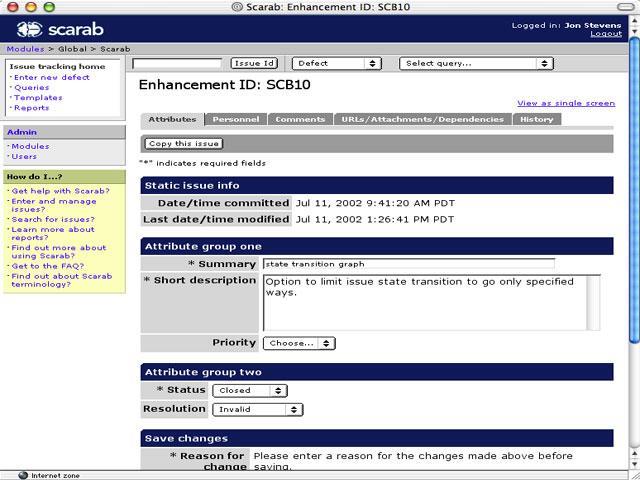This screenshot has height=480, width=640.
Task: Click the Logout link
Action: click(x=605, y=34)
